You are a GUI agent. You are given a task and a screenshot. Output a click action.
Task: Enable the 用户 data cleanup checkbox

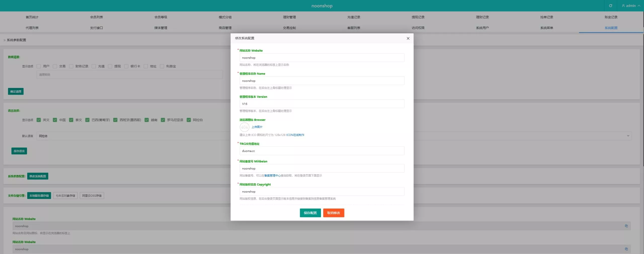point(38,66)
